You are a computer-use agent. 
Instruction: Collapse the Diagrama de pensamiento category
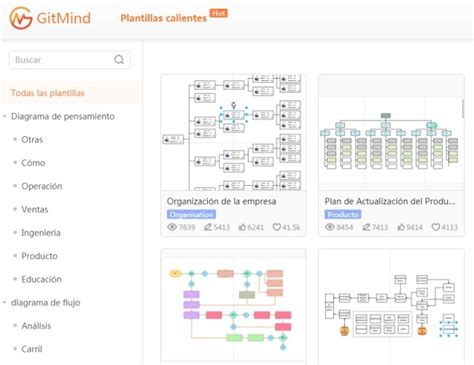click(x=5, y=116)
